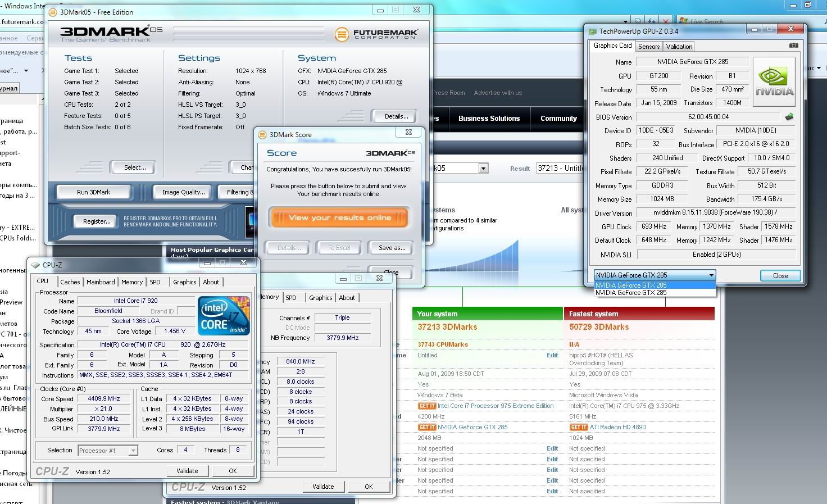Viewport: 827px width, 504px height.
Task: Open the Caches tab in front CPU-Z
Action: (70, 282)
